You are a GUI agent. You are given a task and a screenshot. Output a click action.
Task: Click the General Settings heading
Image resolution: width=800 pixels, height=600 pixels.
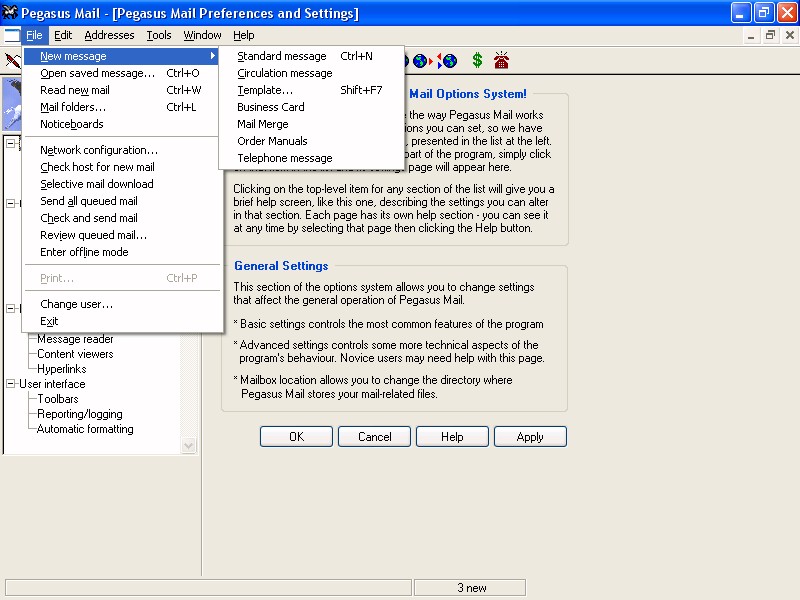coord(281,266)
